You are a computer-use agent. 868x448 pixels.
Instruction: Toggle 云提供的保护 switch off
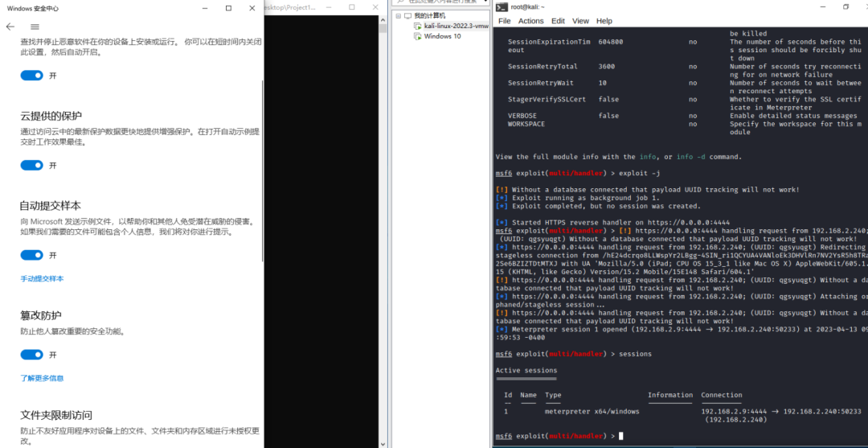coord(31,165)
